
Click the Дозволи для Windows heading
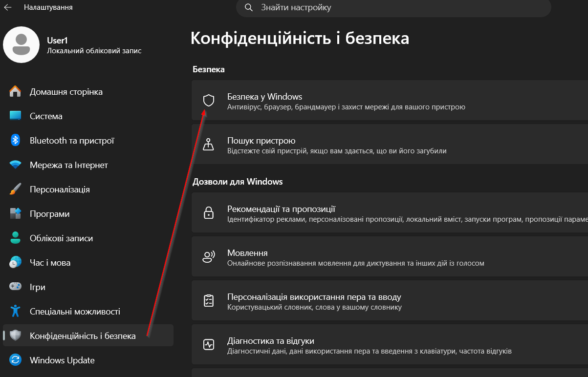[x=238, y=182]
